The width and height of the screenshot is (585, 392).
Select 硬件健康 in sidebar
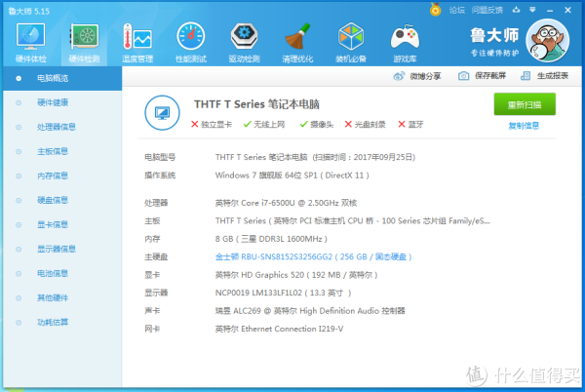click(62, 102)
